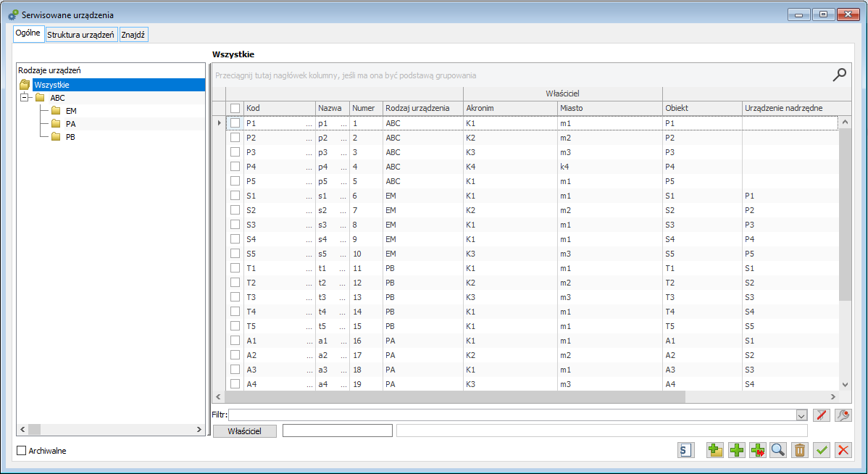Sort by the Kod column header
Viewport: 868px width, 474px height.
280,108
